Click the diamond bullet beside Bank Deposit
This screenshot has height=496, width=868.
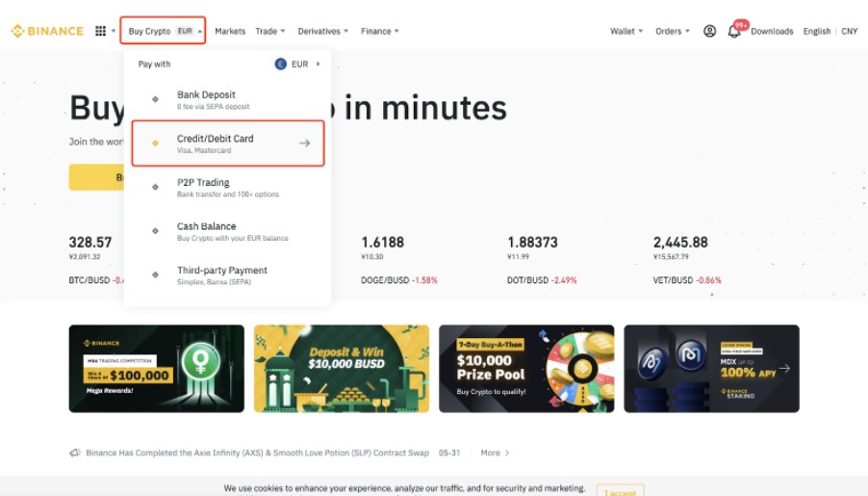pos(155,99)
